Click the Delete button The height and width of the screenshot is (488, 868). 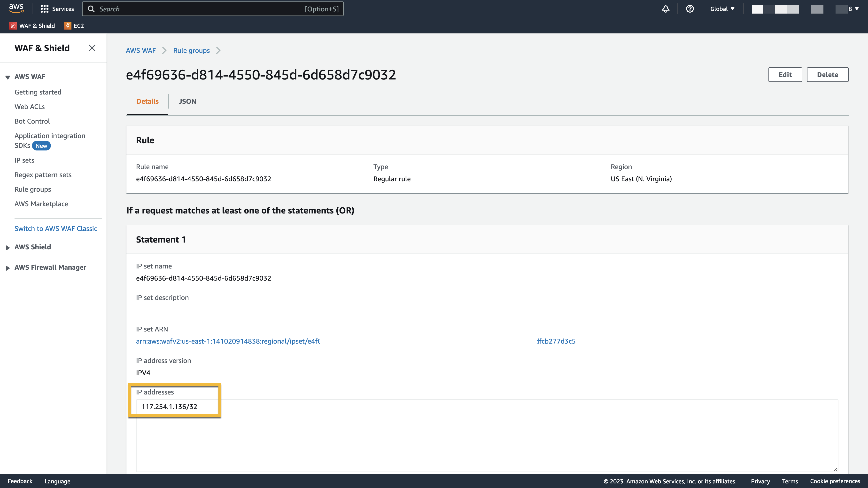[x=827, y=74]
